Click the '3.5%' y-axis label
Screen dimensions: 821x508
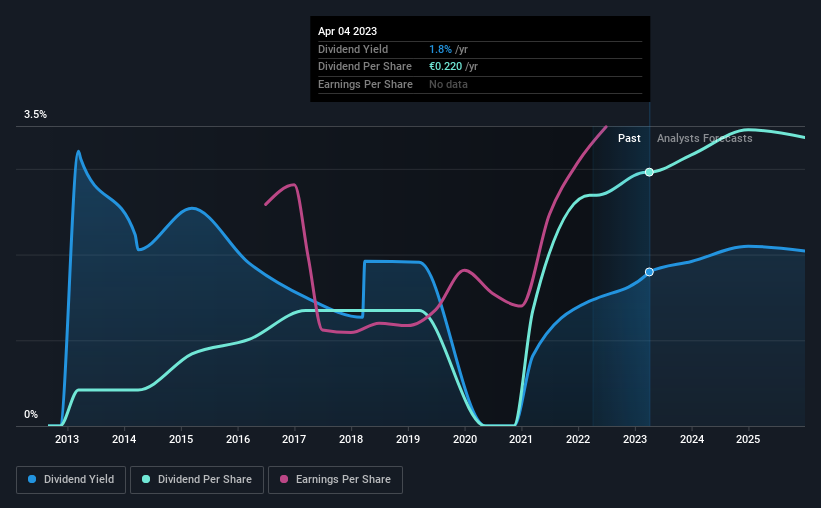(35, 115)
